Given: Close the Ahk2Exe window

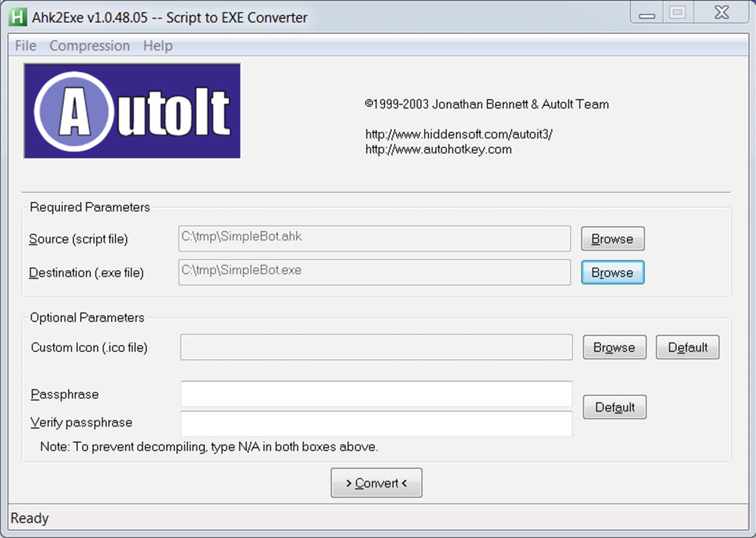Looking at the screenshot, I should point(721,12).
